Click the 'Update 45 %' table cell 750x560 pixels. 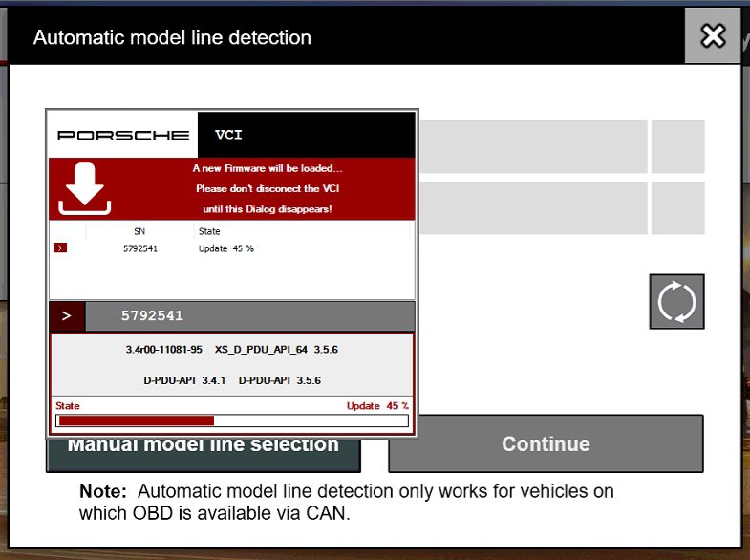225,248
